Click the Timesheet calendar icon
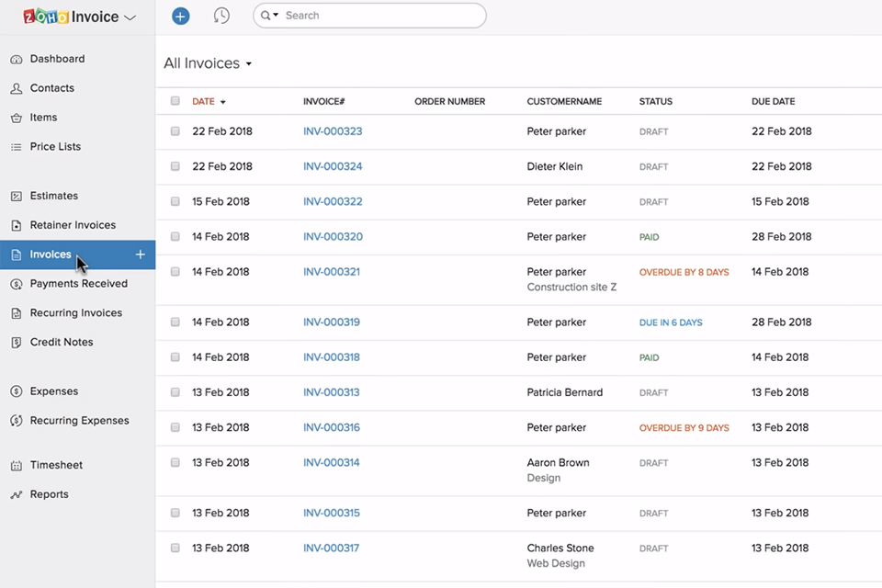882x588 pixels. 16,466
